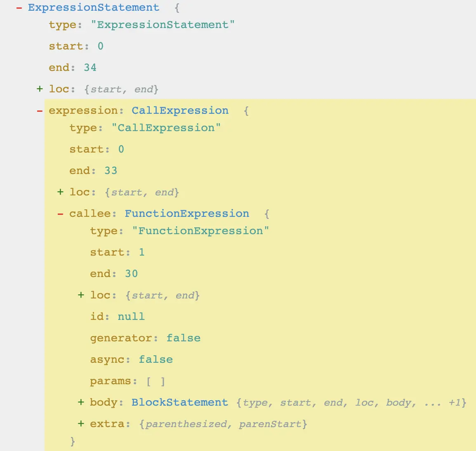Image resolution: width=476 pixels, height=451 pixels.
Task: Select the type "CallExpression" string value
Action: 166,128
